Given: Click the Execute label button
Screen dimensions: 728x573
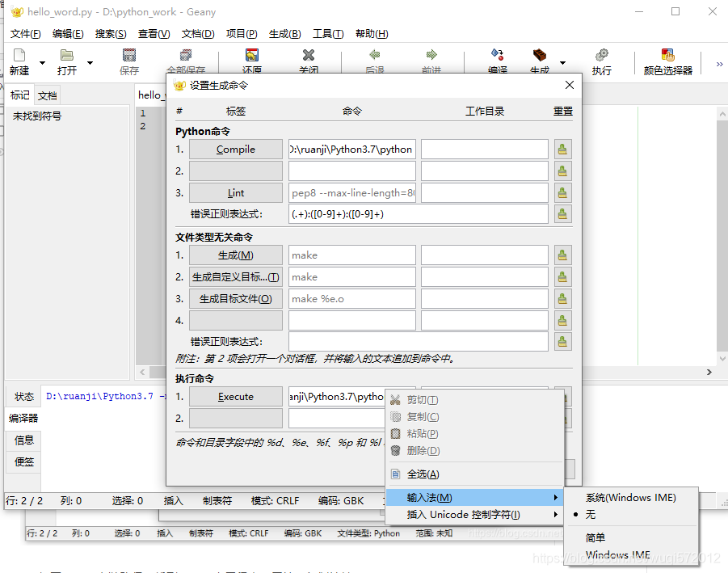Looking at the screenshot, I should click(236, 397).
